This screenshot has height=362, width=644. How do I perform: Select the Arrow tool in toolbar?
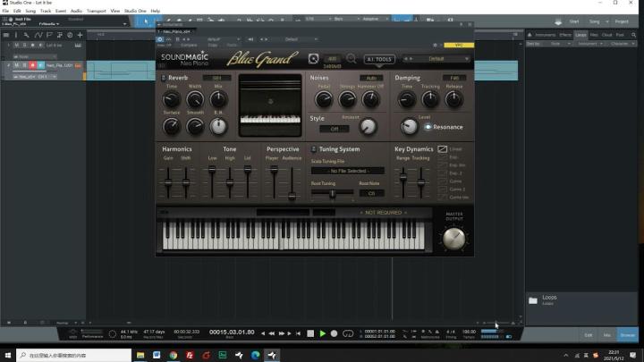146,21
